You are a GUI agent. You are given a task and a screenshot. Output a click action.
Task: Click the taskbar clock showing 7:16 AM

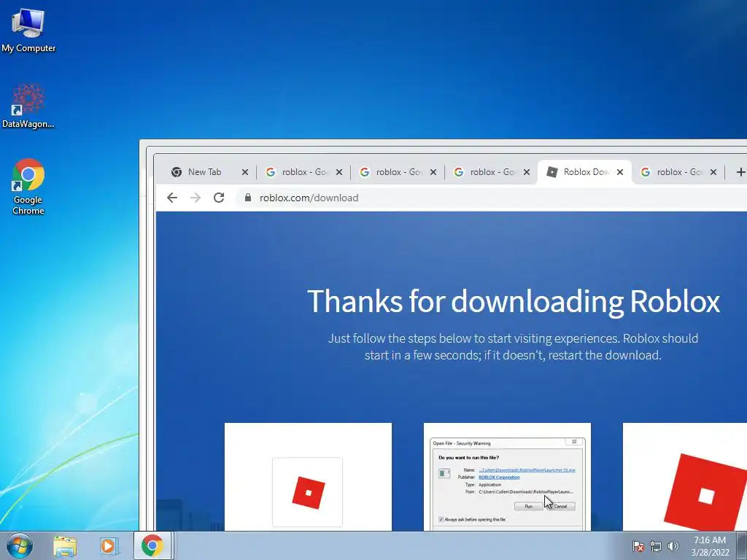(x=710, y=546)
